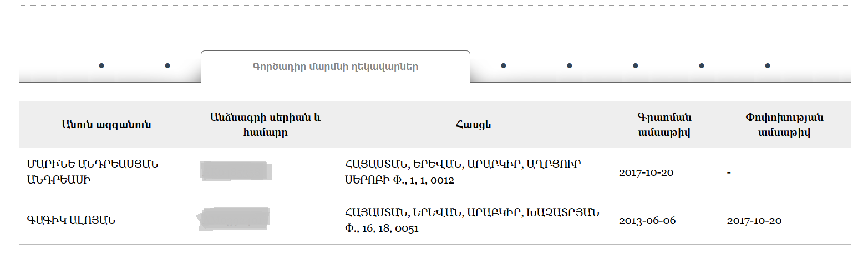Click the Գրանցման ամսաթիվ column header
The width and height of the screenshot is (868, 254).
tap(664, 125)
